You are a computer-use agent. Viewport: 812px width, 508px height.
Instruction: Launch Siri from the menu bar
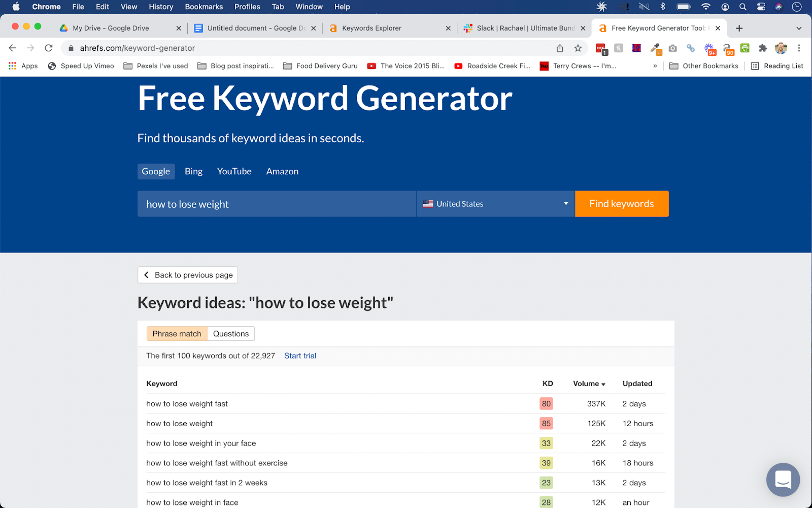click(x=779, y=7)
